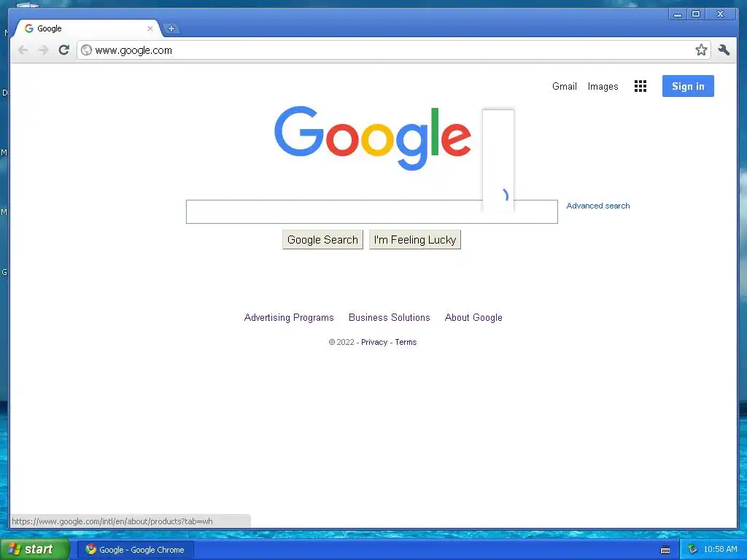
Task: Reload the Google page
Action: click(64, 50)
